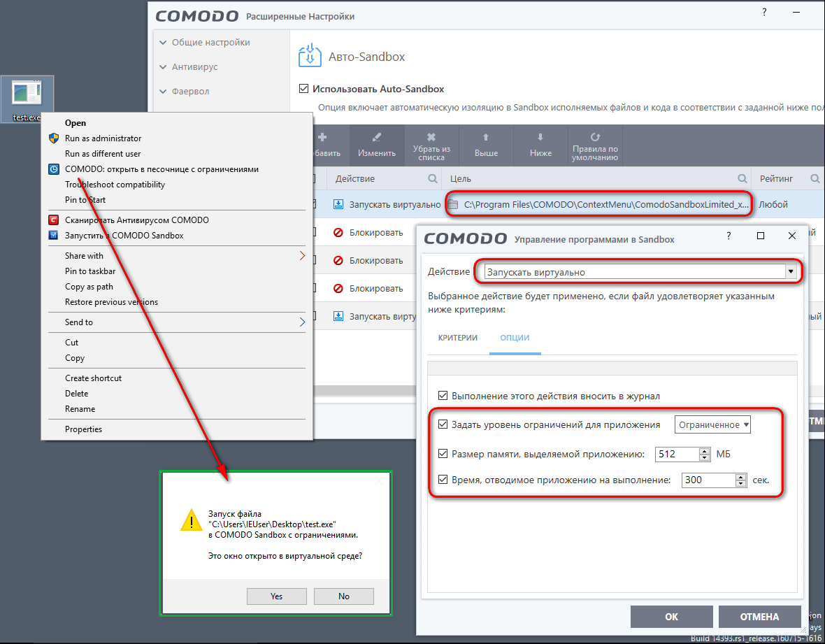Click the Любой rating cell in the first row
This screenshot has width=825, height=644.
point(773,205)
